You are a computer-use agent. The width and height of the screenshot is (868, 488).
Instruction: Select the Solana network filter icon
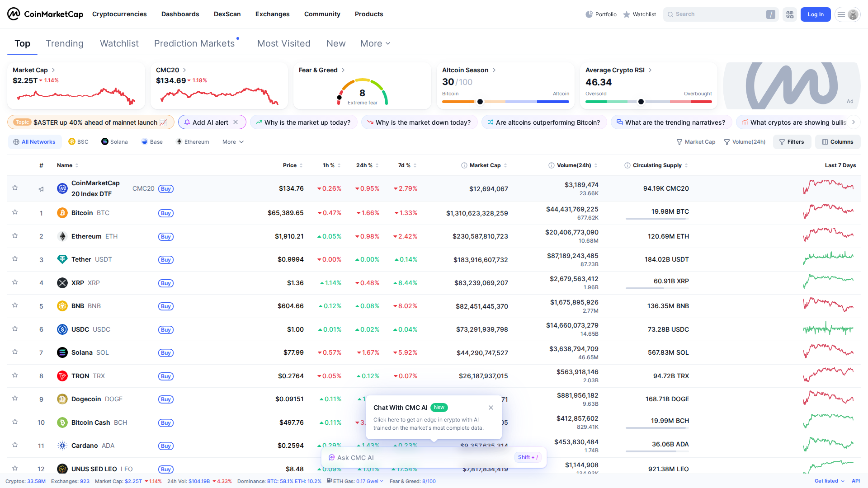104,141
